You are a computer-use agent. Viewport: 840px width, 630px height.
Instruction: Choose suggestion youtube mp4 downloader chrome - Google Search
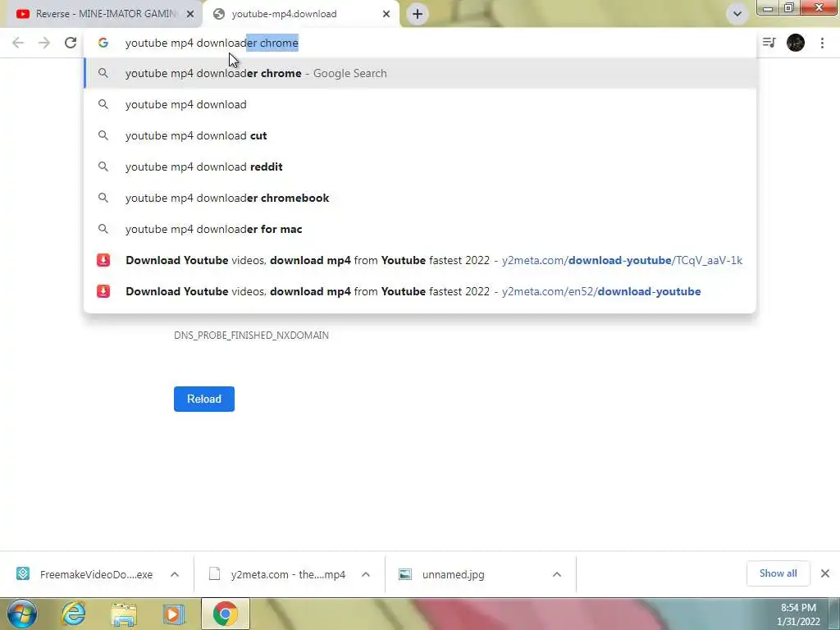(x=420, y=73)
